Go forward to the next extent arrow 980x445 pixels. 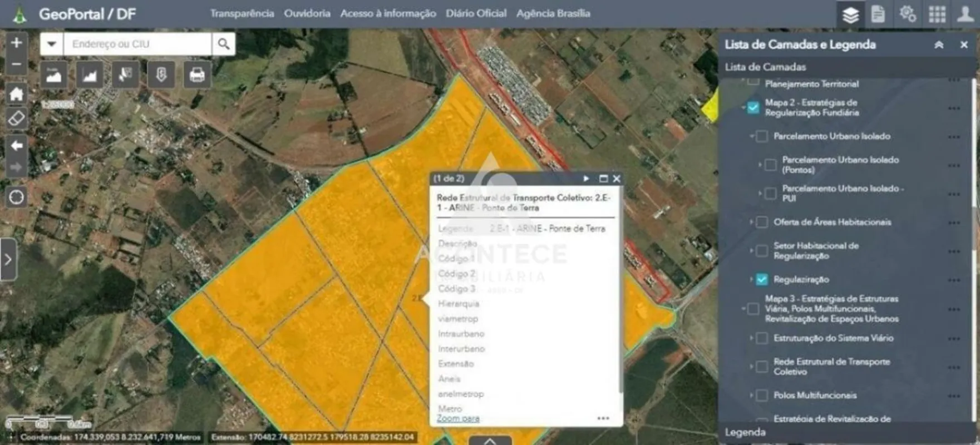(16, 167)
